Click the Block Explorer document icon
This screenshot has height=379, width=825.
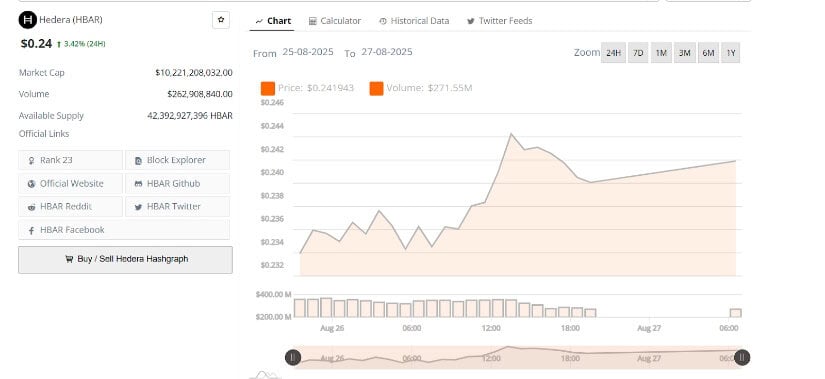138,161
